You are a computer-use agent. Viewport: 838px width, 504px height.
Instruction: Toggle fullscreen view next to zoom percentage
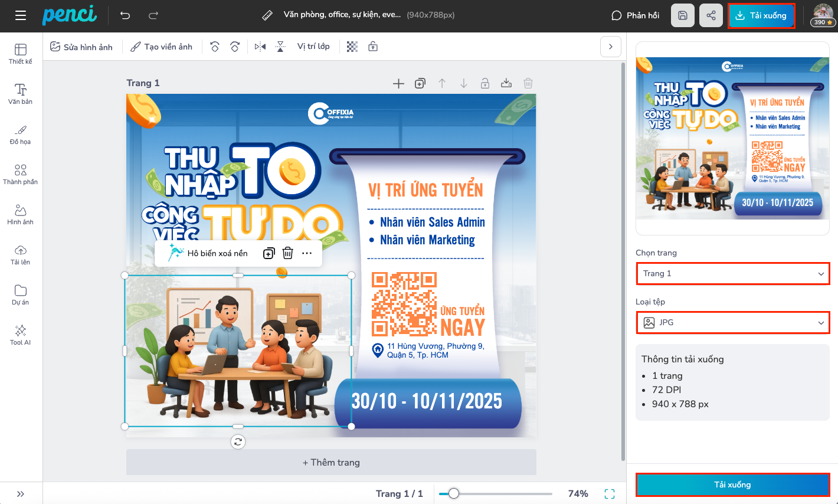(610, 494)
